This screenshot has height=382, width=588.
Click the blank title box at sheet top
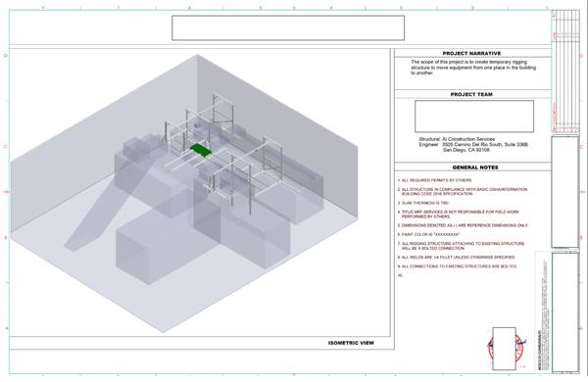click(x=288, y=27)
